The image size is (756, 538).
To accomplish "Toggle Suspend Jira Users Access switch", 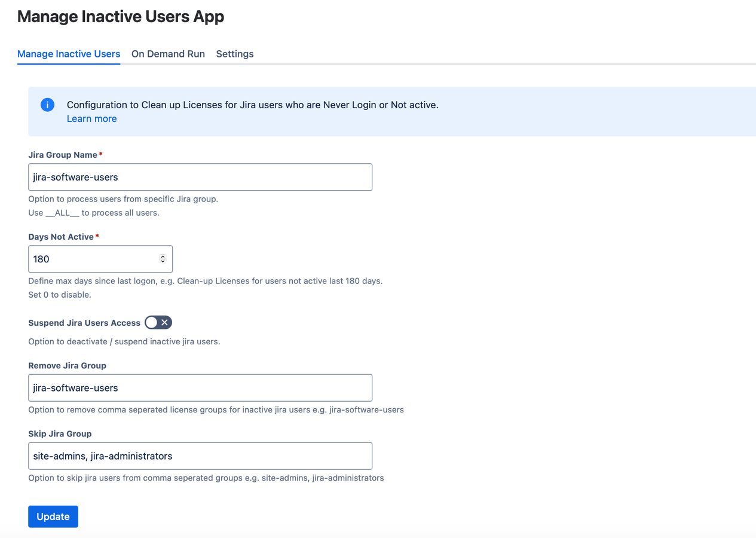I will 158,322.
